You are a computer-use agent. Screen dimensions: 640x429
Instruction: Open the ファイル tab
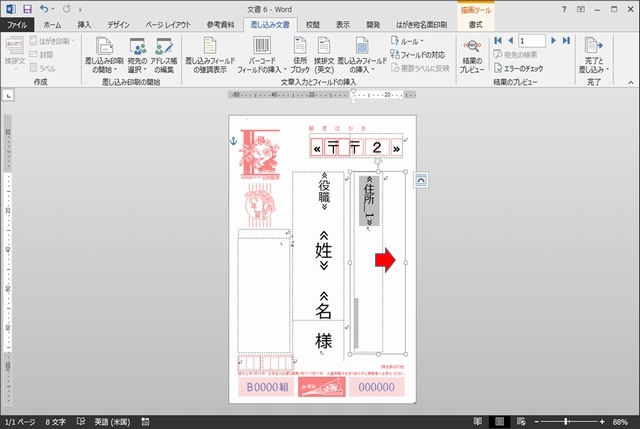click(x=17, y=25)
